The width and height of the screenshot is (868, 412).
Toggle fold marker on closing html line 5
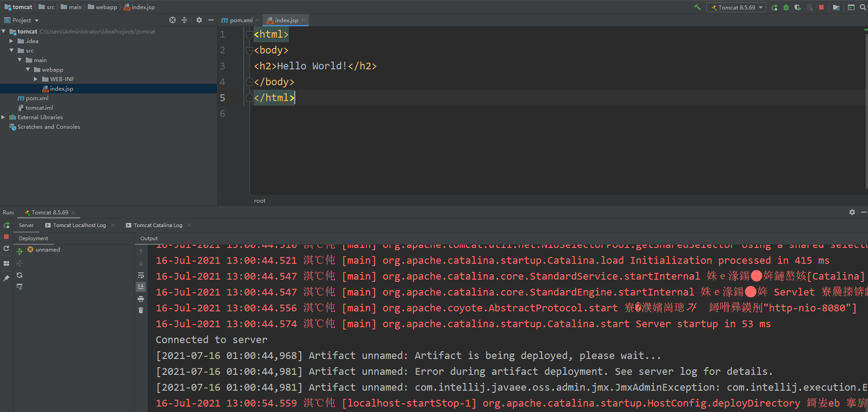pos(249,98)
